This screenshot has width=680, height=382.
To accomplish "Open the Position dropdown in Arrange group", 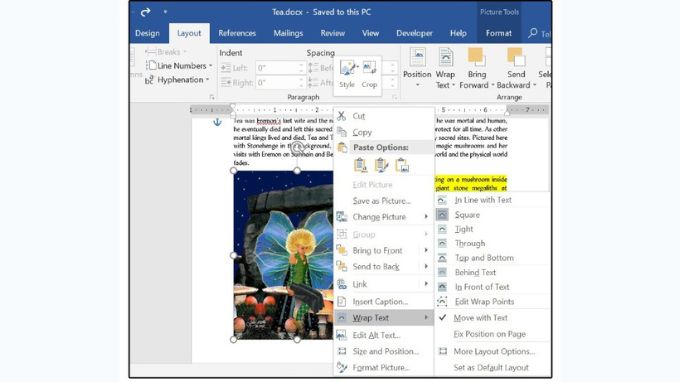I will coord(417,69).
